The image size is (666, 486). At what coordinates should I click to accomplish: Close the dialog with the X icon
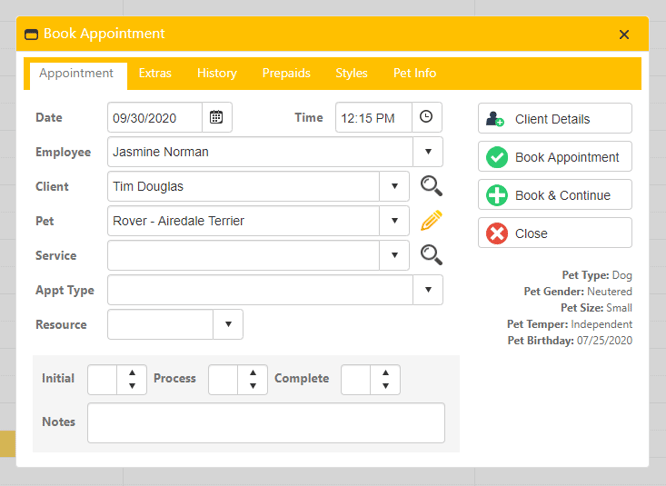point(624,34)
